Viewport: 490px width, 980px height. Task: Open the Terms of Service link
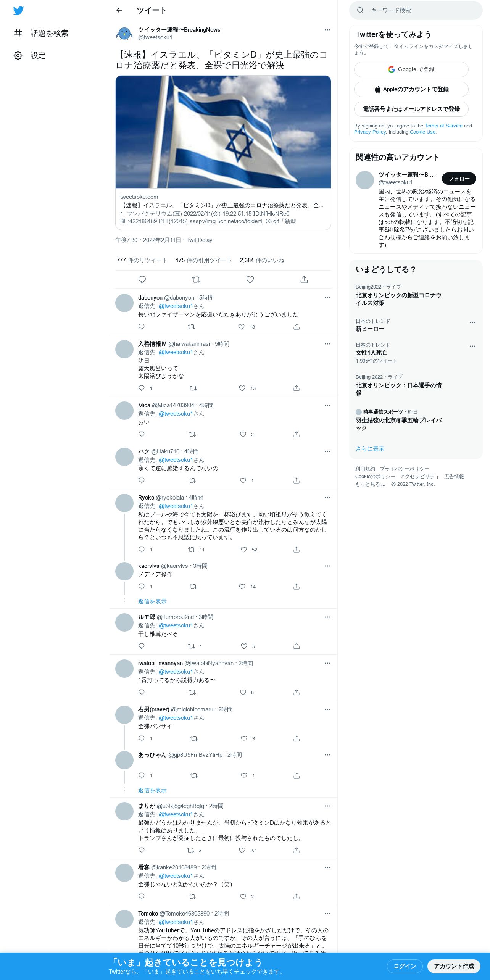click(x=443, y=126)
